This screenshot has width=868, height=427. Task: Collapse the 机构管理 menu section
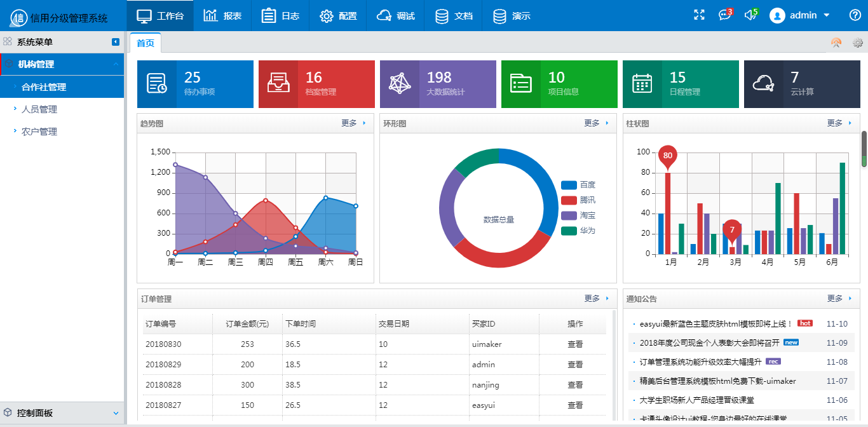pyautogui.click(x=116, y=64)
